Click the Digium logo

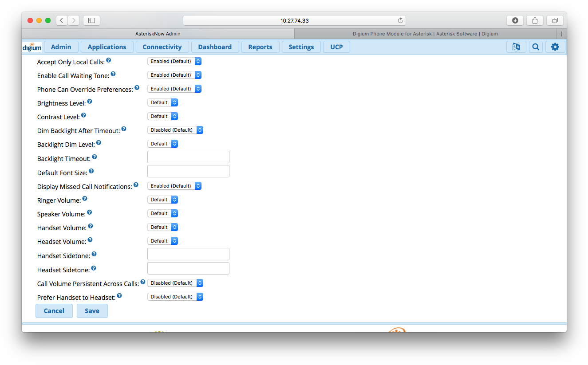[x=32, y=47]
